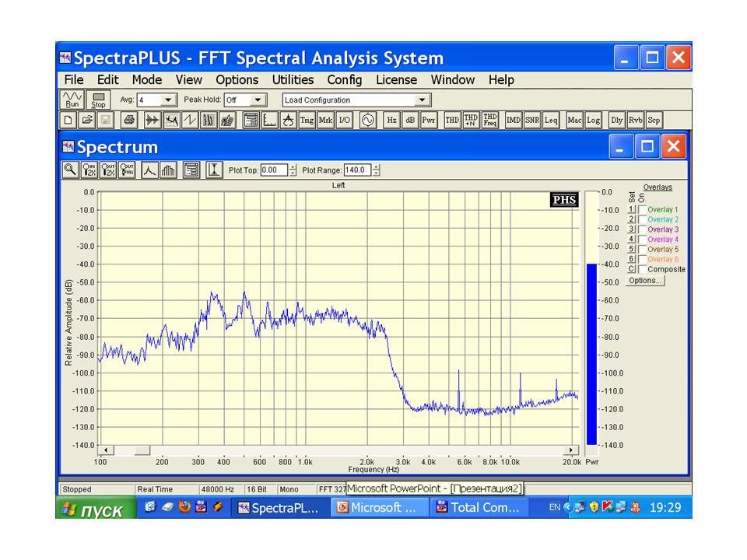Select the magnifier zoom tool in Spectrum
Image resolution: width=747 pixels, height=560 pixels.
click(x=71, y=170)
